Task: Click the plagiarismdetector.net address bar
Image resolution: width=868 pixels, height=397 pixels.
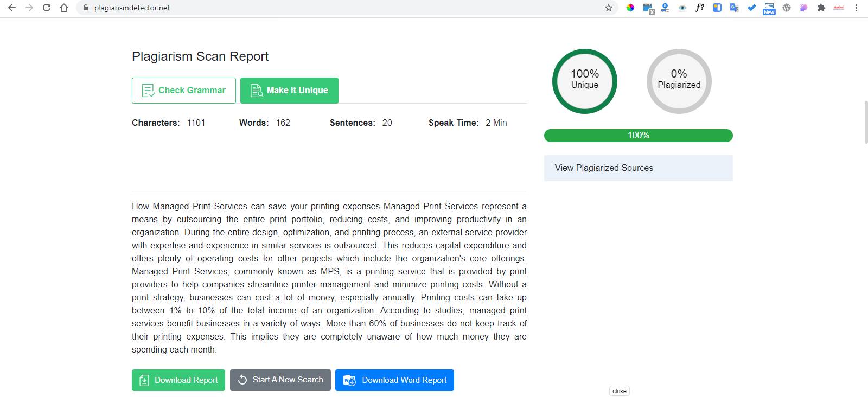Action: (x=347, y=8)
